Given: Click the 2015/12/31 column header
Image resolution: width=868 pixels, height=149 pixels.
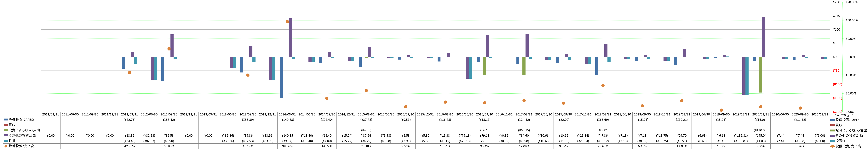Looking at the screenshot, I should [425, 114].
